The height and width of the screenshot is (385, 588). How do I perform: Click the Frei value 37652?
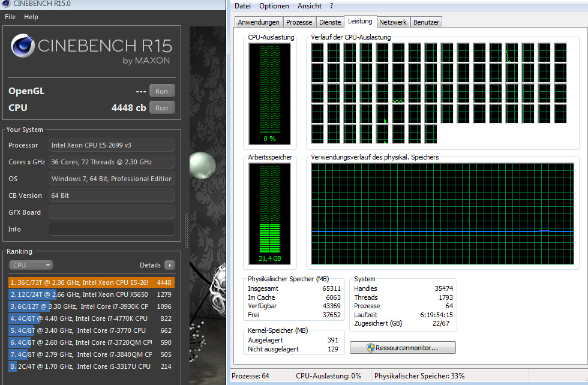331,315
